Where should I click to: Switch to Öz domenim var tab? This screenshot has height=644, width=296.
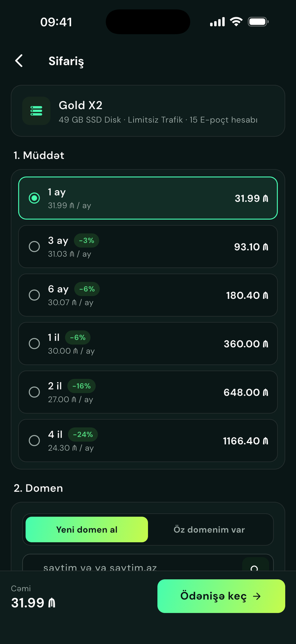[209, 529]
